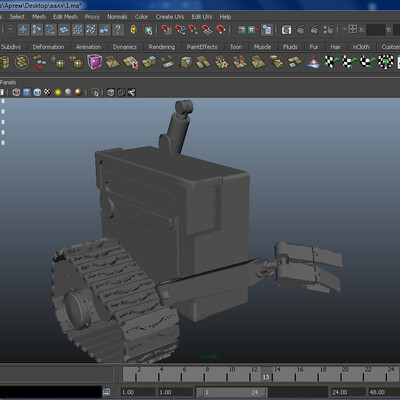
Task: Click frame 13 marker on the time slider
Action: pyautogui.click(x=266, y=374)
